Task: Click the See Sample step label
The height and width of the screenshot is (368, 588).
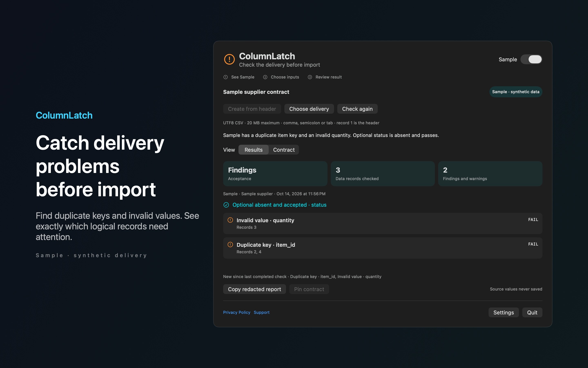Action: [243, 77]
